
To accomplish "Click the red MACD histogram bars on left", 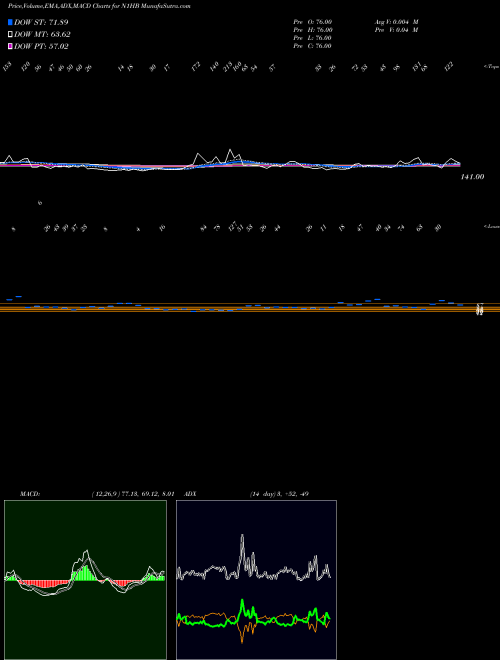I will click(x=44, y=584).
